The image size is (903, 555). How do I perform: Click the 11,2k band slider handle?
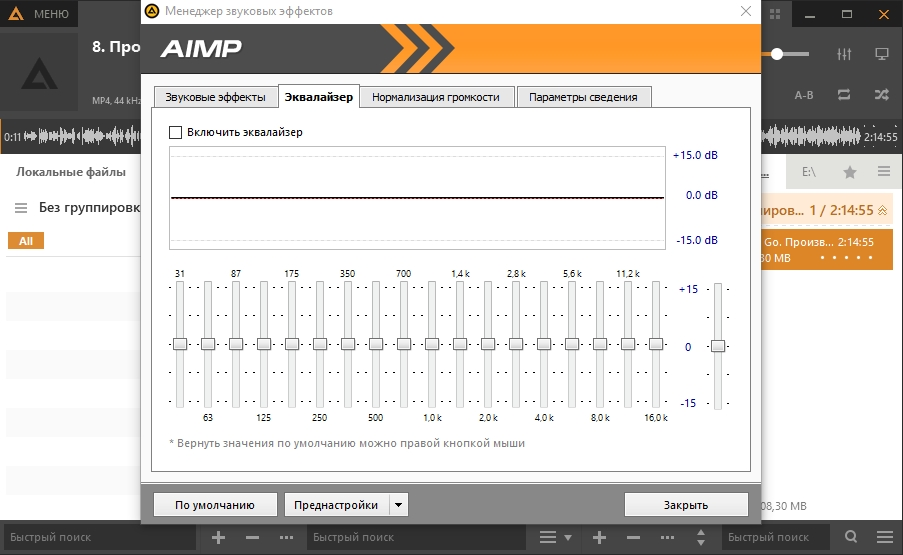click(x=628, y=344)
